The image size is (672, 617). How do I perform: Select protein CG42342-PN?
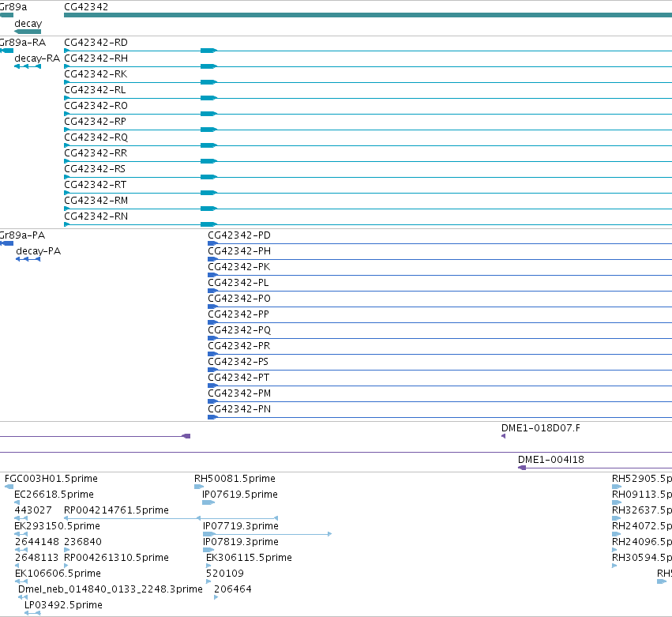239,409
